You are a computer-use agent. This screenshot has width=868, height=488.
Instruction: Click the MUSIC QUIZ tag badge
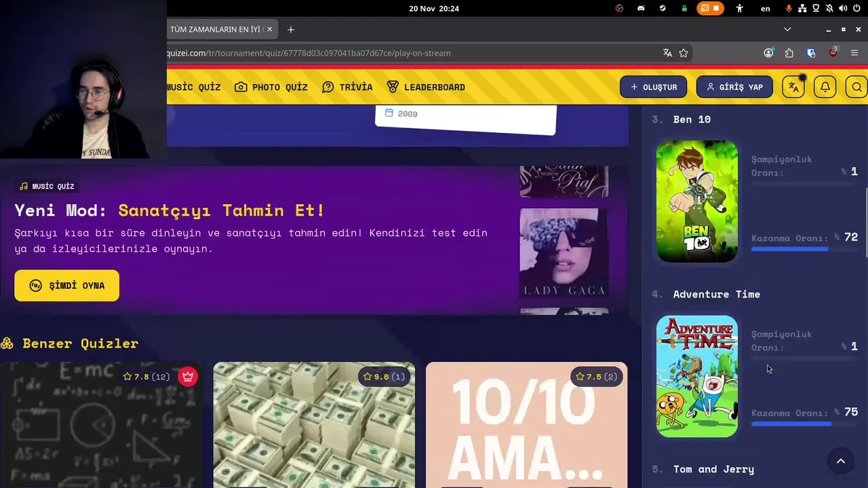(47, 186)
